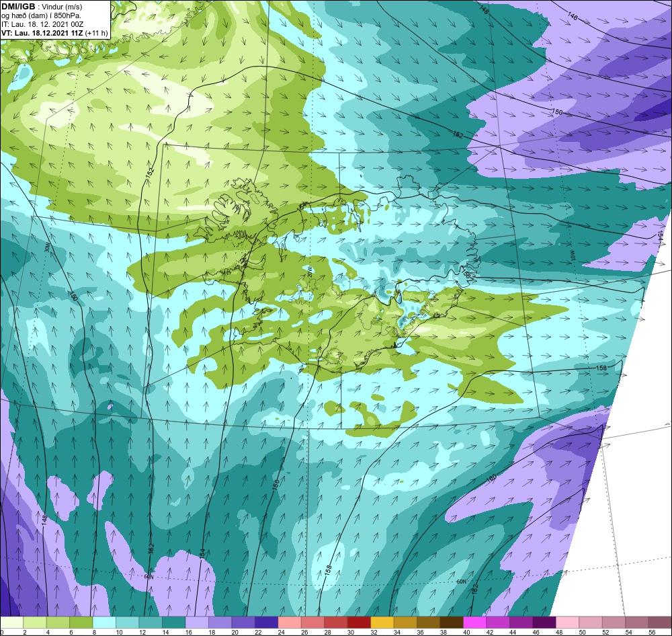Image resolution: width=672 pixels, height=636 pixels.
Task: Click the '156' contour label on Iceland's east coast
Action: [x=467, y=274]
